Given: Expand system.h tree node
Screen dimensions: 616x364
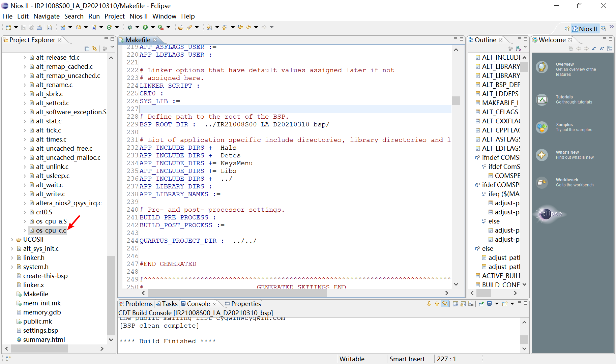Looking at the screenshot, I should [12, 267].
